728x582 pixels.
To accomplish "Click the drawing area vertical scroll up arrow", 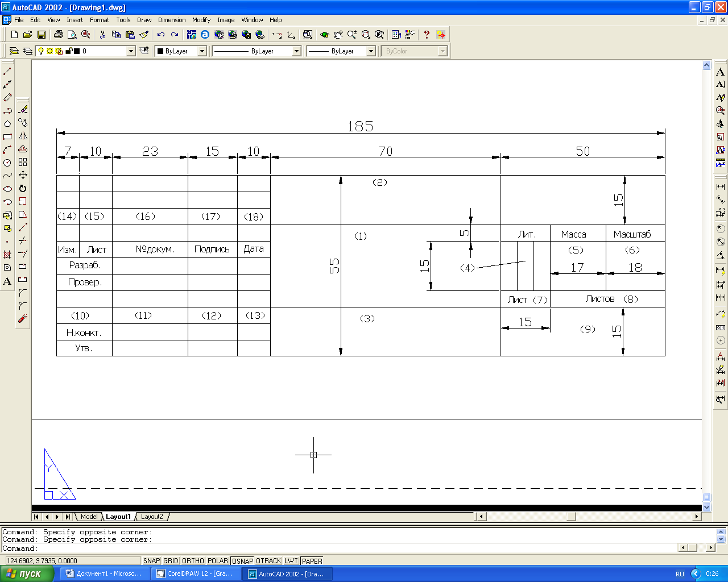I will point(707,65).
